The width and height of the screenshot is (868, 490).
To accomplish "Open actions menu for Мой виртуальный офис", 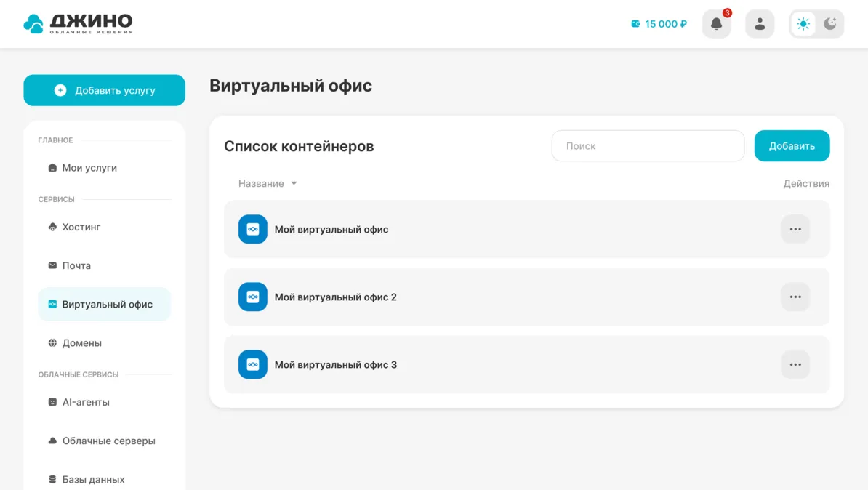I will click(x=795, y=229).
